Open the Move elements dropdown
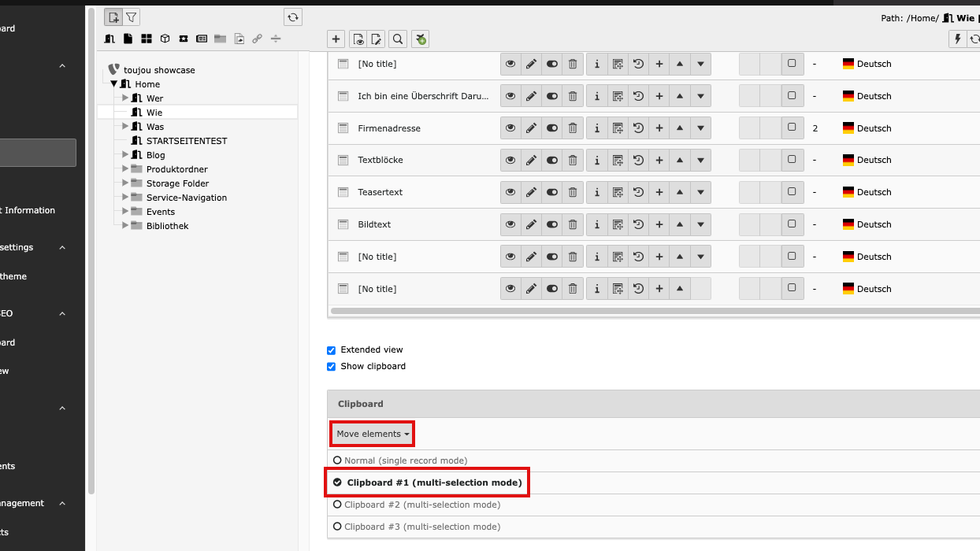Viewport: 980px width, 551px height. [x=373, y=434]
